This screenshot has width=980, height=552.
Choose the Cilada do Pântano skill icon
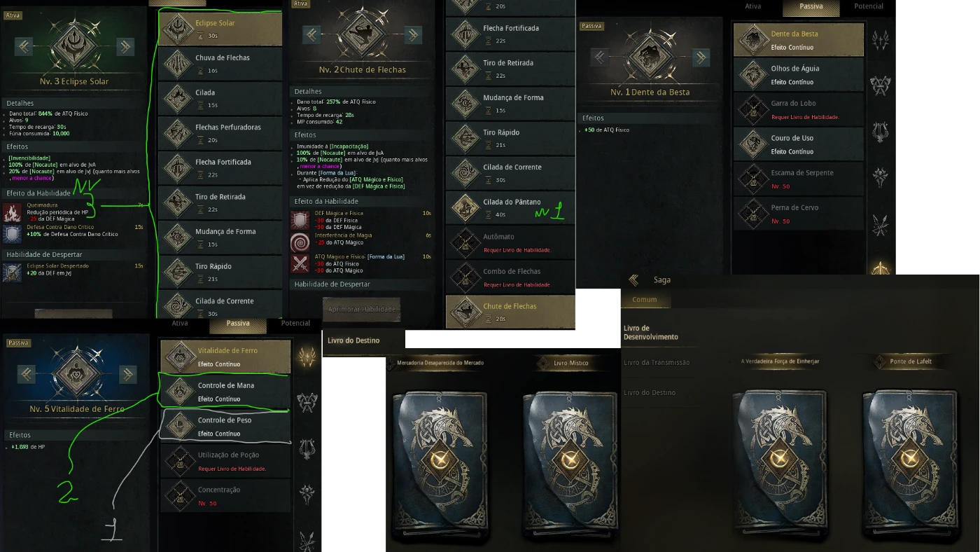click(465, 207)
